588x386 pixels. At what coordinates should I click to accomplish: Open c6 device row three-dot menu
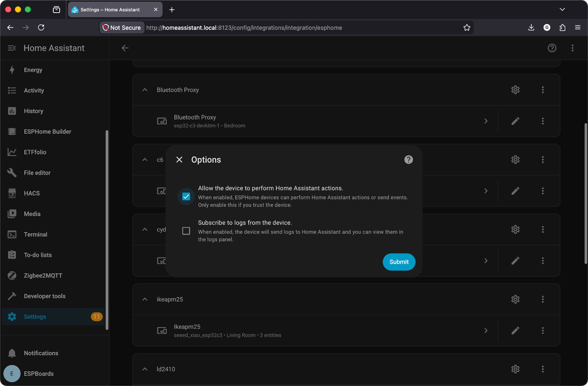tap(543, 191)
